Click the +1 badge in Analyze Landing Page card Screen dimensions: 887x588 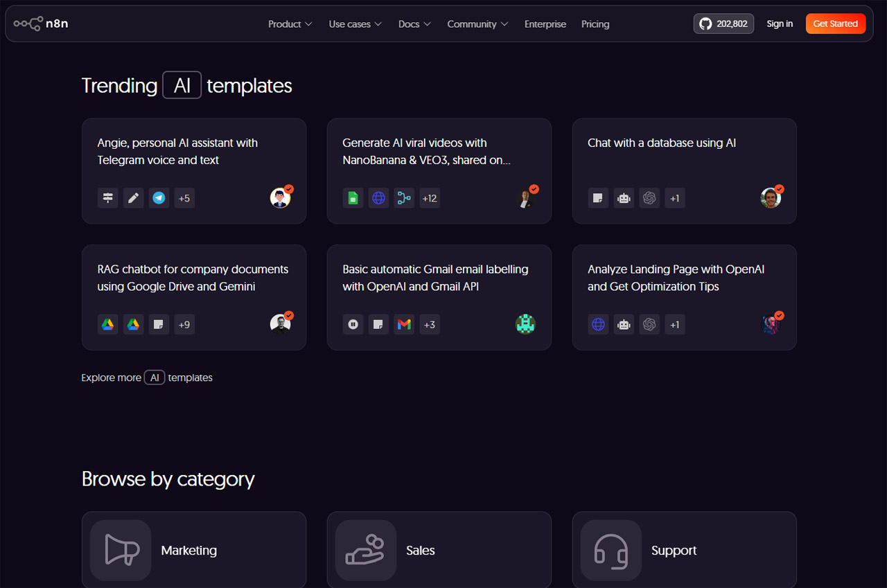675,324
